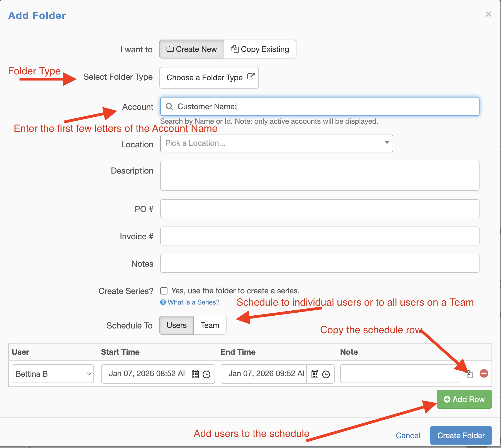Open the What is a Series? help link
Viewport: 501px width, 448px height.
click(190, 302)
